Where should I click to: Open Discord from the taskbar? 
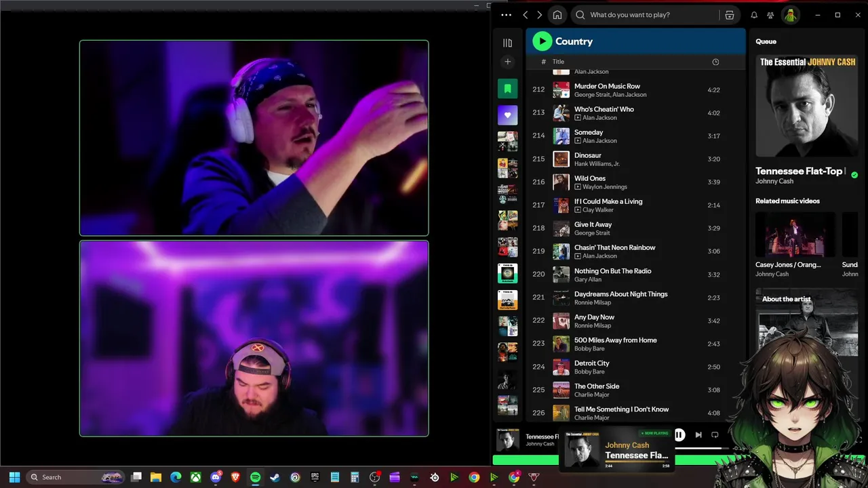coord(216,477)
